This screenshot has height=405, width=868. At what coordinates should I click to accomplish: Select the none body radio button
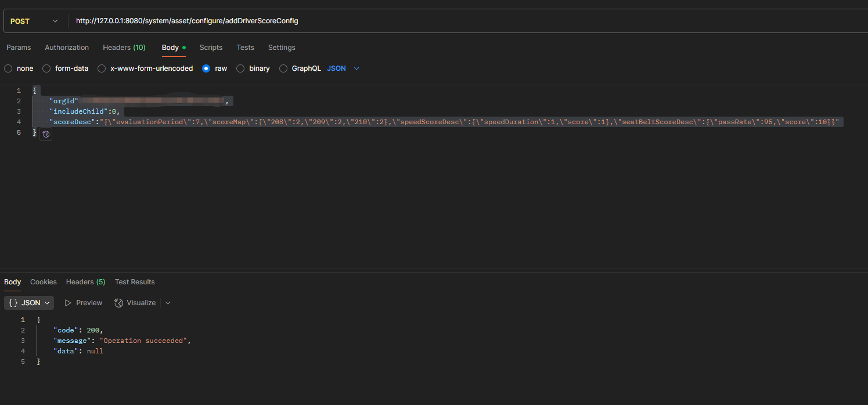[x=8, y=68]
